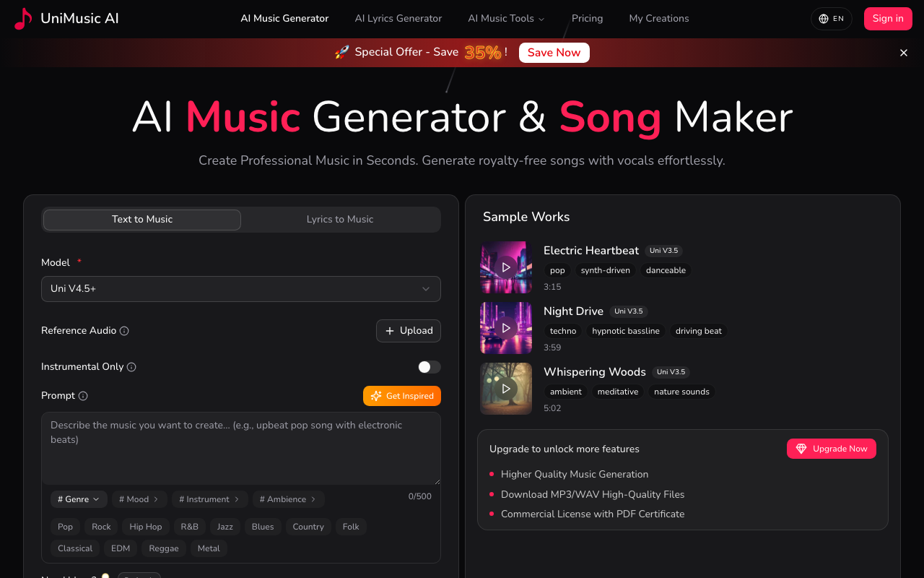Screen dimensions: 924x578
Task: Click the Electric Heartbeat title
Action: coord(591,251)
